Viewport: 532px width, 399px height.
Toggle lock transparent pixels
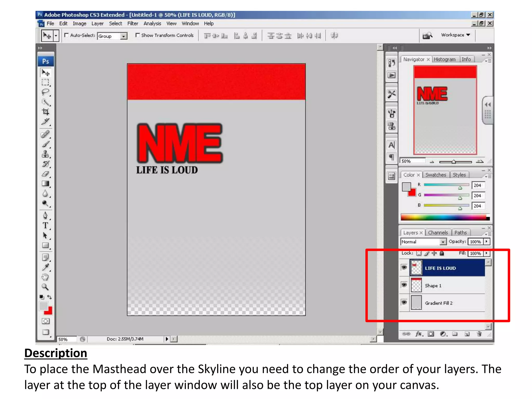point(419,253)
